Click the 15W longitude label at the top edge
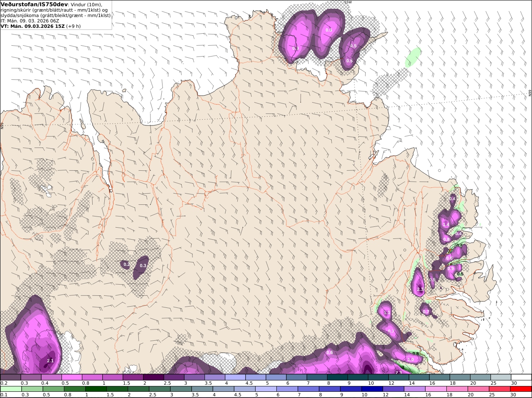Screen dimensions: 532x398 tap(348, 2)
